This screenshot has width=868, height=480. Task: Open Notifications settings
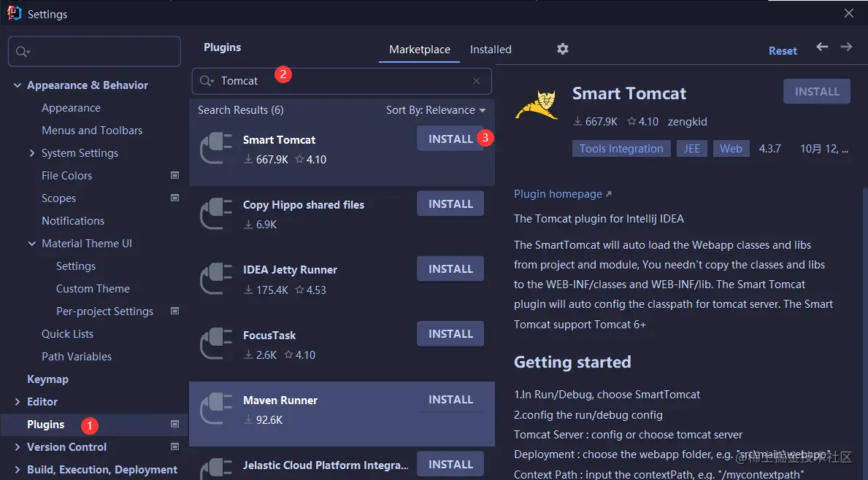[x=73, y=220]
